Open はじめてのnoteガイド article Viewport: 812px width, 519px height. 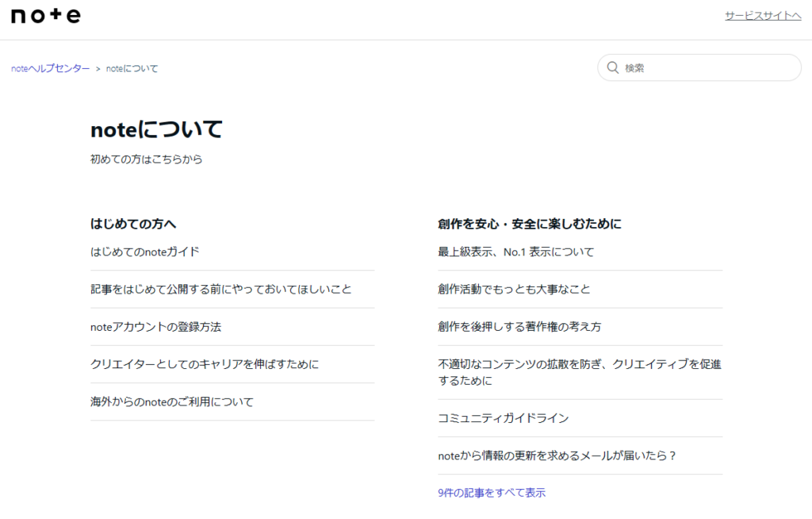click(x=145, y=252)
